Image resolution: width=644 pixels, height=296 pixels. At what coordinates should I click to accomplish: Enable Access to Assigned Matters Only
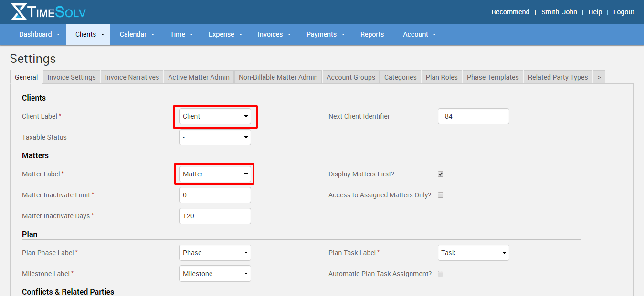(x=441, y=195)
